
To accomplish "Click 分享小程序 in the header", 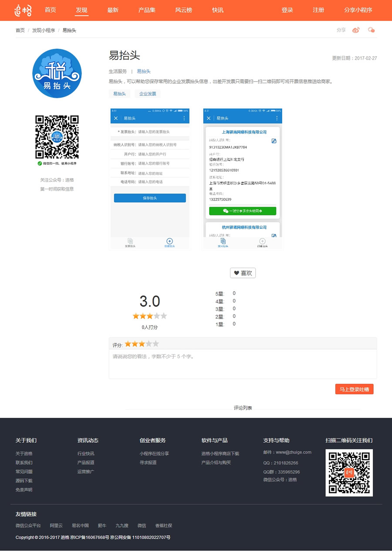I will point(358,10).
